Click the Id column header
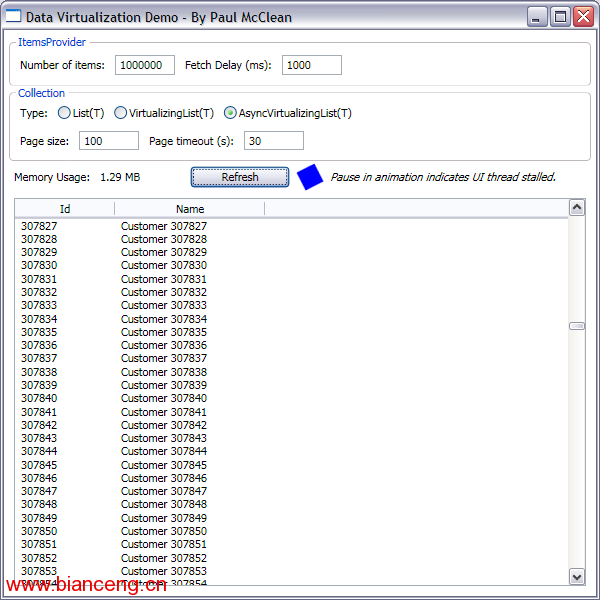This screenshot has height=600, width=600. coord(65,209)
